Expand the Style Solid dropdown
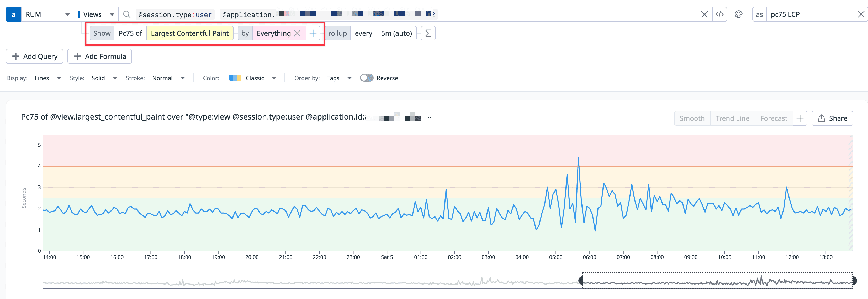The height and width of the screenshot is (299, 868). tap(104, 78)
